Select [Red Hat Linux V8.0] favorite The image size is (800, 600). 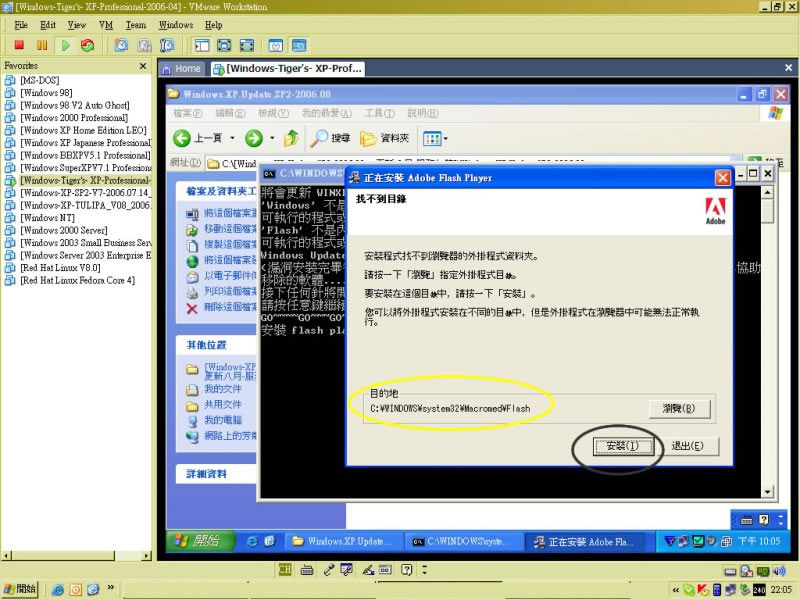[60, 268]
